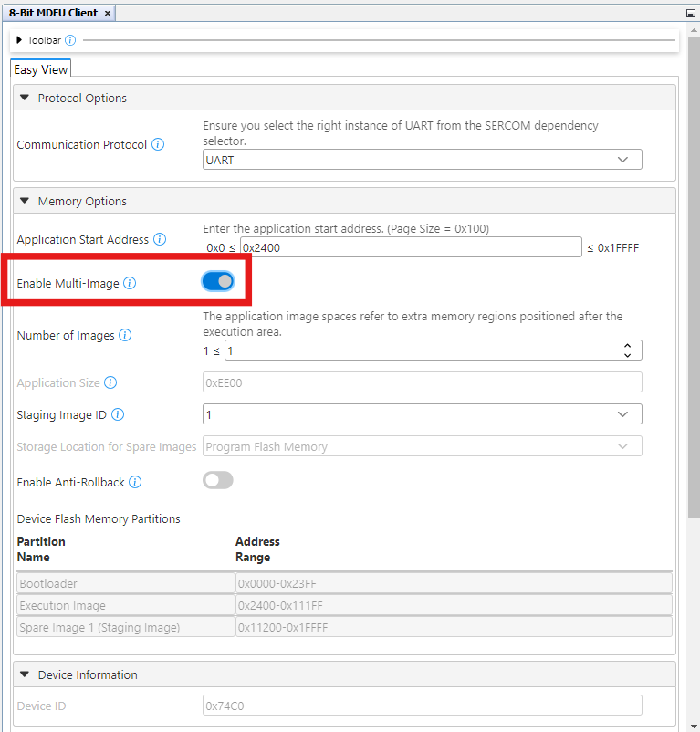Collapse the Memory Options section
Screen dimensions: 700x732
click(25, 202)
